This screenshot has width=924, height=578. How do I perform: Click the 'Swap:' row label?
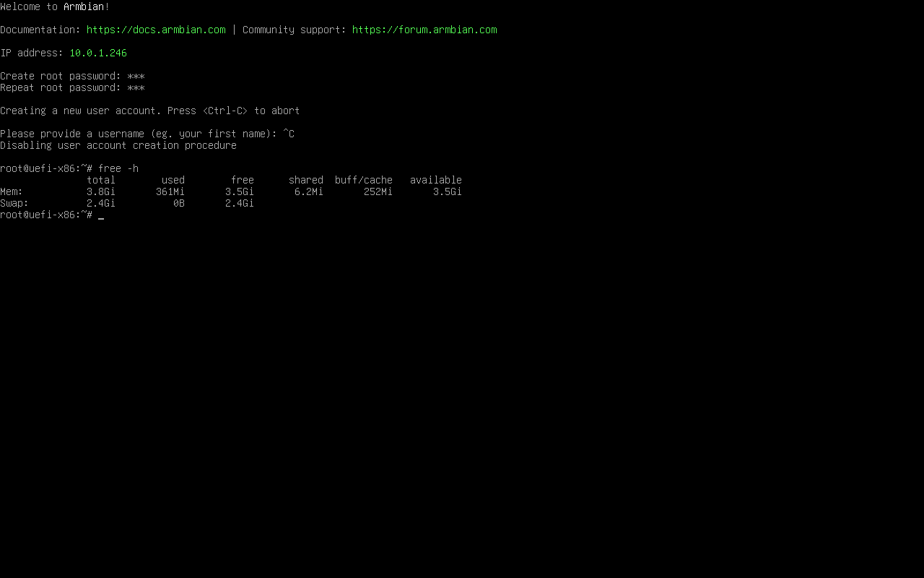(14, 203)
